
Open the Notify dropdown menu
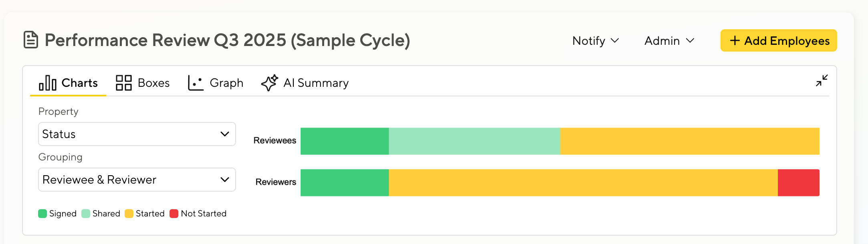point(595,41)
